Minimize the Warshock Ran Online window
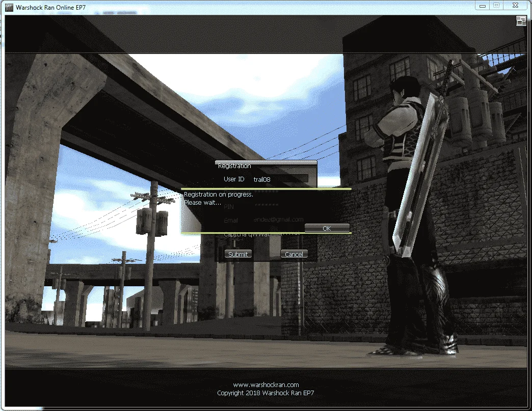Viewport: 532px width, 411px height. click(483, 6)
